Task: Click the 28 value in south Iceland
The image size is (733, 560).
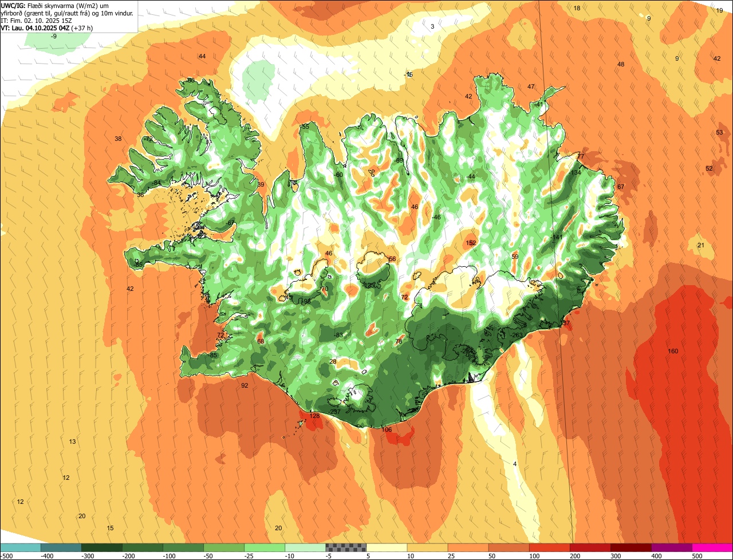Action: pos(333,361)
